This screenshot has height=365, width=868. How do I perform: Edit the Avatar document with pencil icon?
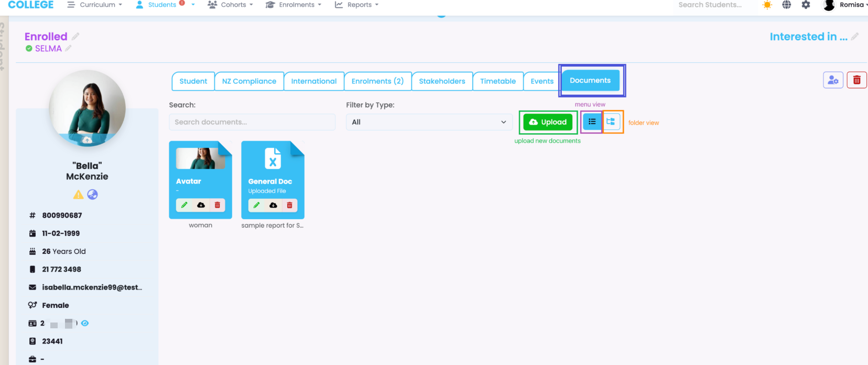point(184,205)
